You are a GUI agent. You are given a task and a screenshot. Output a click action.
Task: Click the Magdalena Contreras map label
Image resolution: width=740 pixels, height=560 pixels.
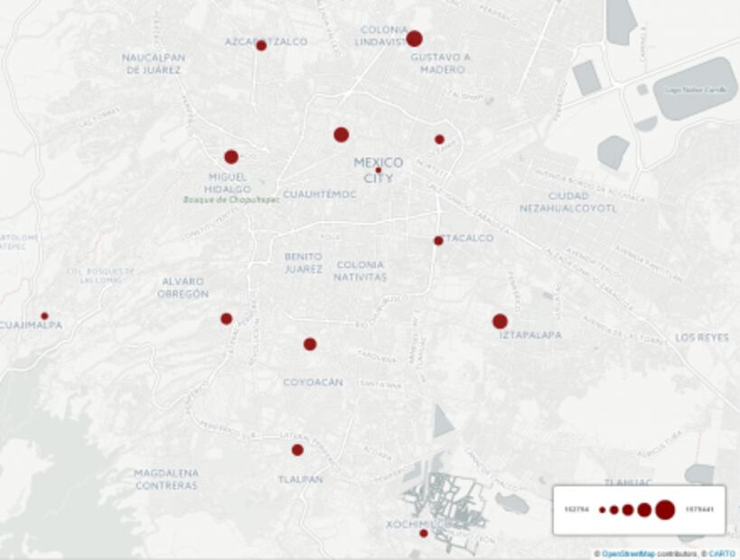[x=166, y=479]
